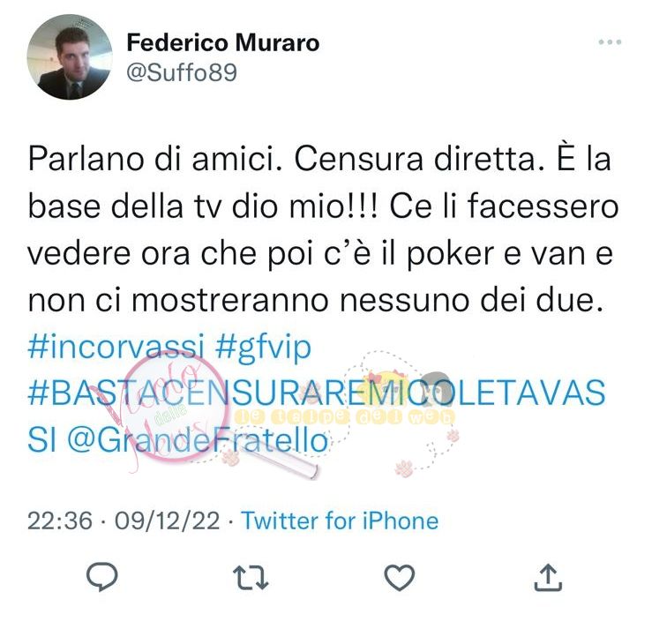
Task: Select the tweet text starting 'Parlano di amici'
Action: click(x=323, y=229)
